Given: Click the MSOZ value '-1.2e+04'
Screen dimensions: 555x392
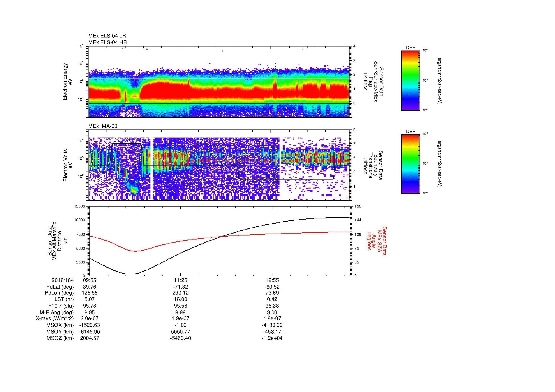Looking at the screenshot, I should pos(272,338).
